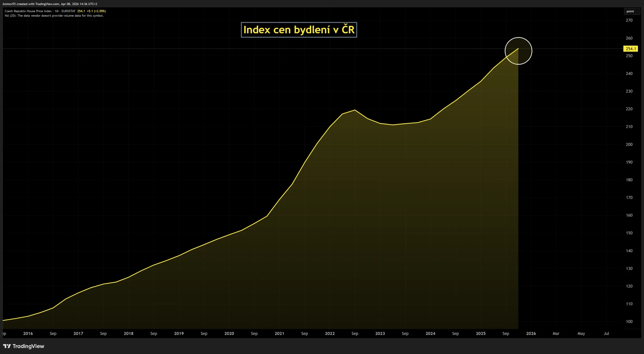Screen dimensions: 644x354
Task: Click the +5.1 (+2.05%) change value
Action: (x=96, y=11)
